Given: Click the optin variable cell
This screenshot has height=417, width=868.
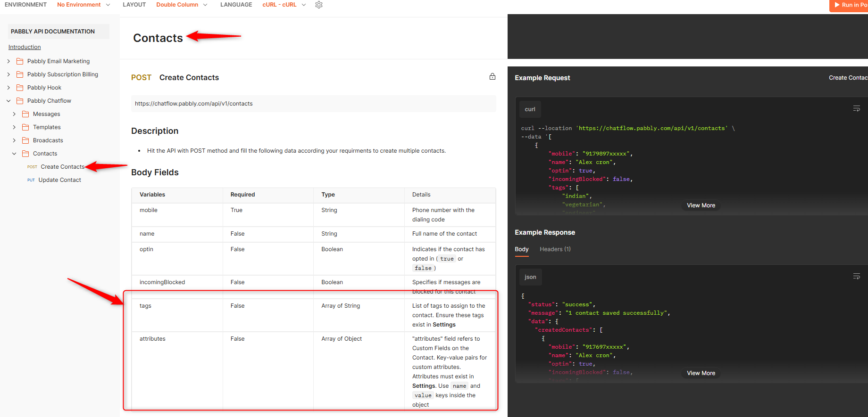Looking at the screenshot, I should tap(177, 259).
